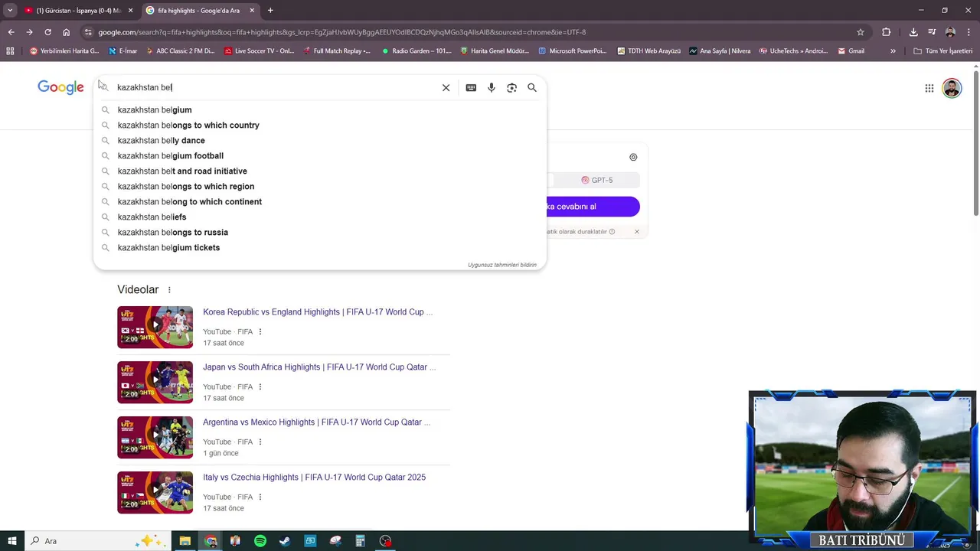Image resolution: width=980 pixels, height=551 pixels.
Task: View site information icon in address bar
Action: (89, 32)
